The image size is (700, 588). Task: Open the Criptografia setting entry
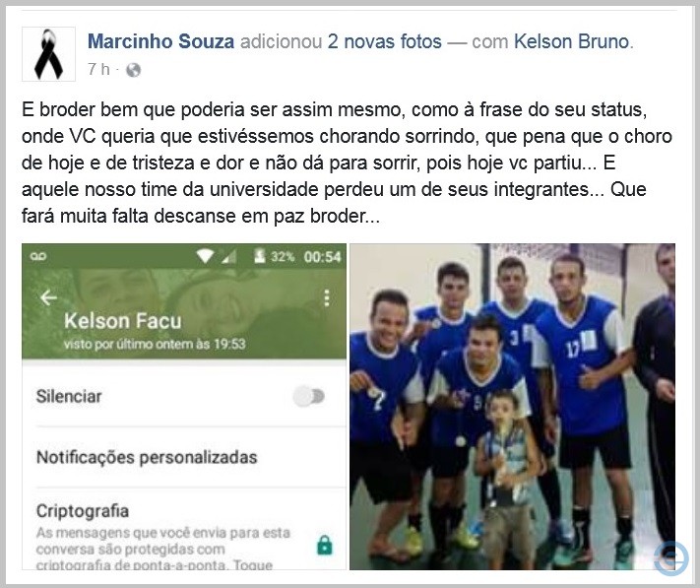click(x=184, y=529)
